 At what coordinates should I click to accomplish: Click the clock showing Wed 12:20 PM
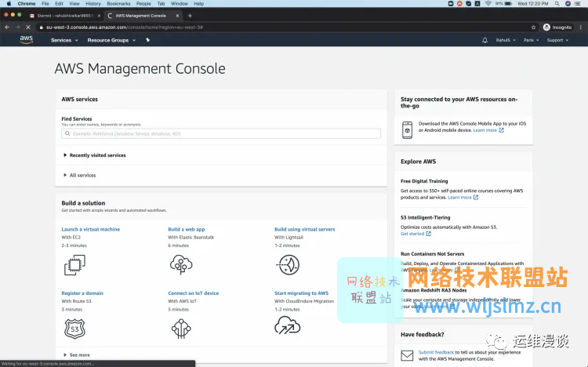532,3
